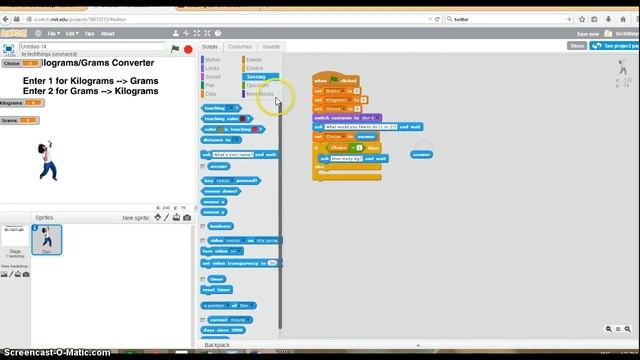Open My Stuff folder icon
640x360 pixels.
[x=609, y=33]
